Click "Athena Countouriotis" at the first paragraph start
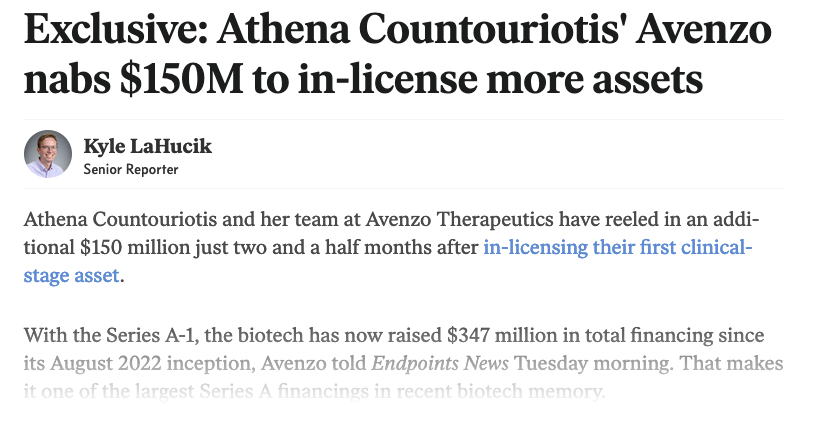 coord(115,219)
